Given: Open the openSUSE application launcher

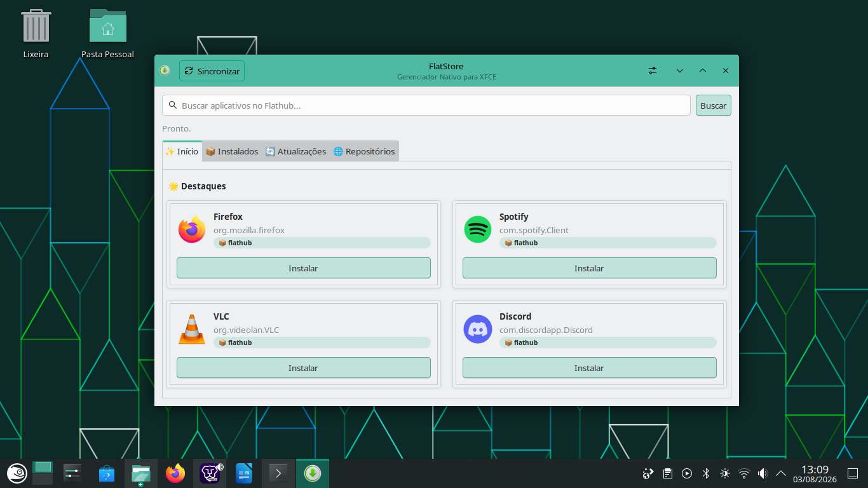Looking at the screenshot, I should click(17, 473).
